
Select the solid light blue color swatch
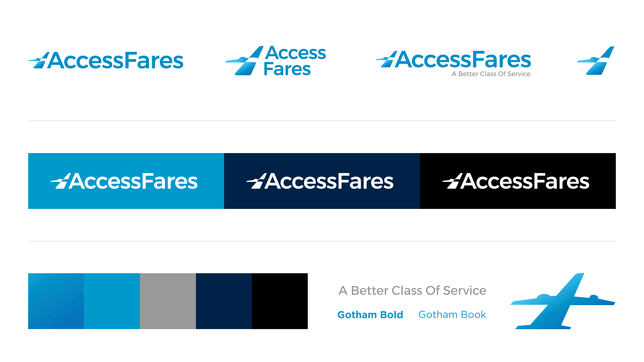tap(112, 301)
